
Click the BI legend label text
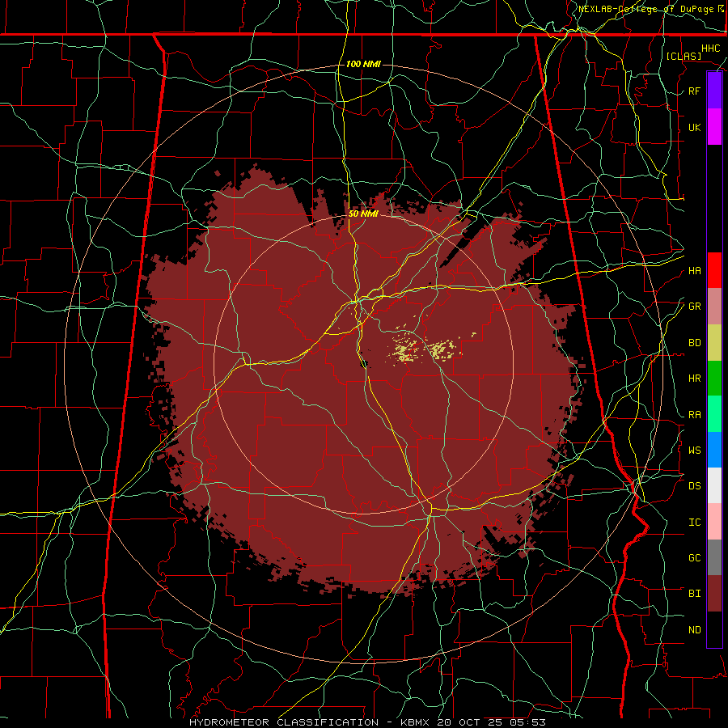[694, 594]
